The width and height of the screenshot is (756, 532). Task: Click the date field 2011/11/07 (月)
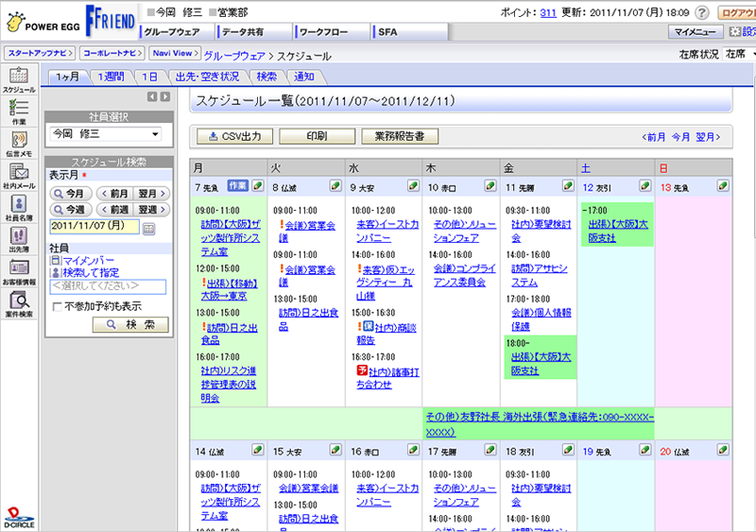94,226
